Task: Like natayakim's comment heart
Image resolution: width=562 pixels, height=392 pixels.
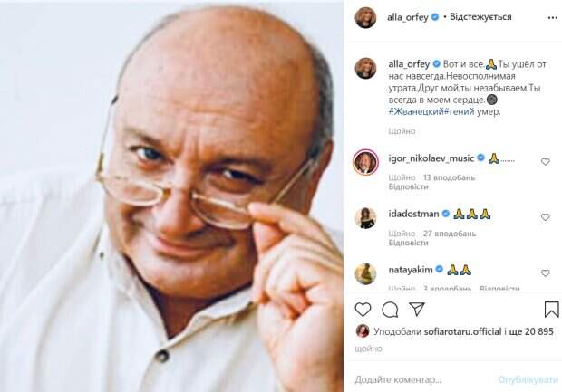Action: click(x=545, y=273)
